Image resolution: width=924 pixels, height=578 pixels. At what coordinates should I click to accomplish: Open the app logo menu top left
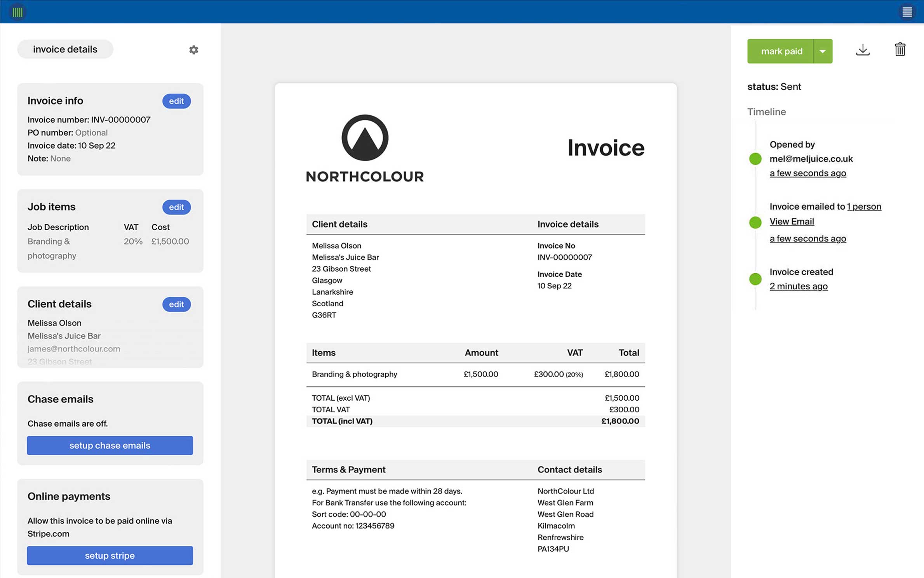[17, 12]
